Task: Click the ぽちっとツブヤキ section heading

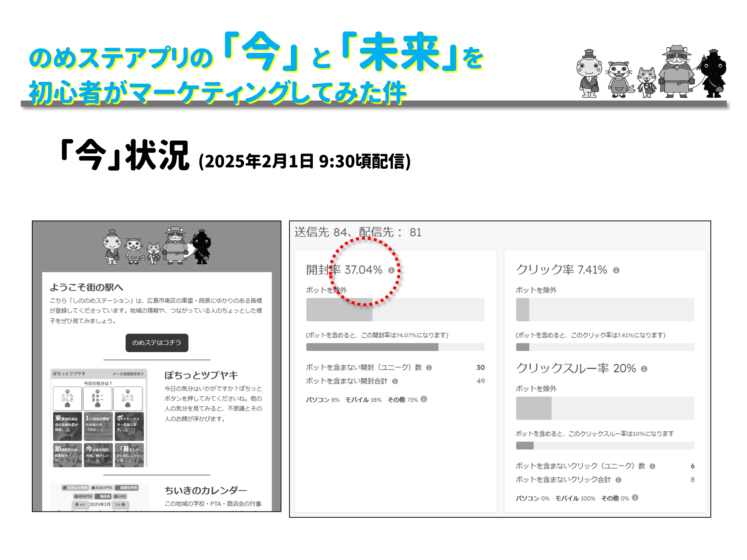Action: tap(201, 375)
